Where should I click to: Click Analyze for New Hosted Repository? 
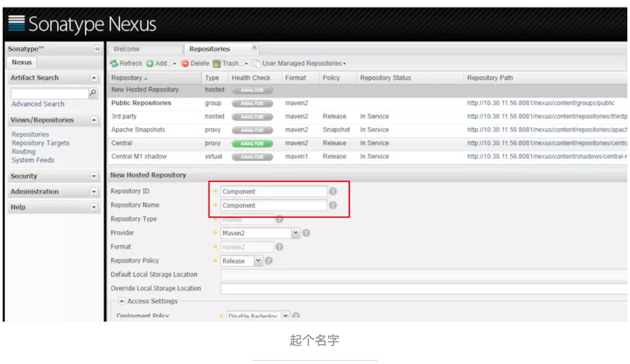tap(252, 90)
